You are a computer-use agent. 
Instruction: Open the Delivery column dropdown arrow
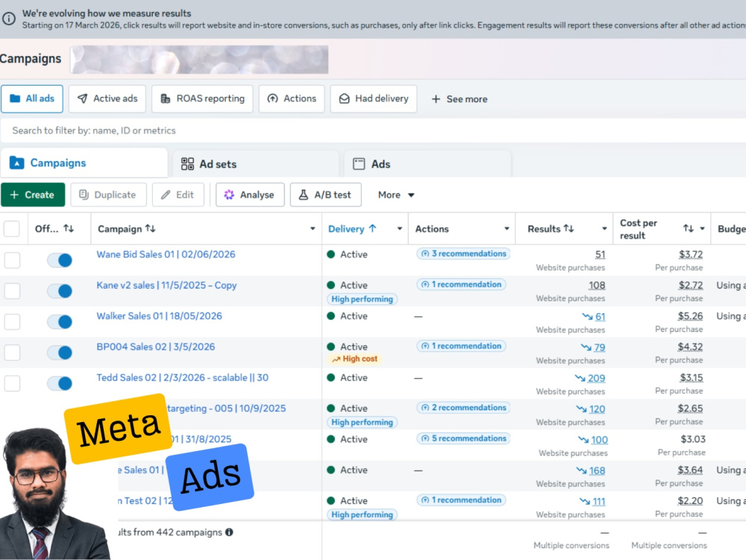tap(400, 229)
